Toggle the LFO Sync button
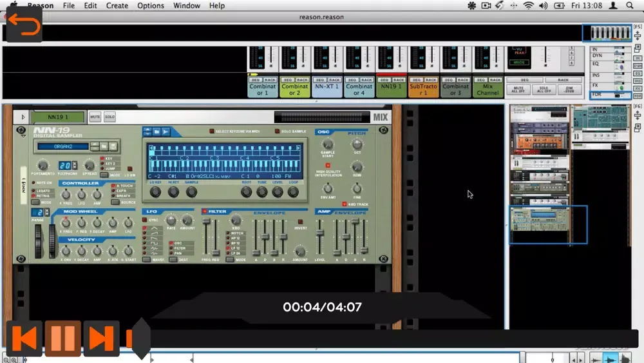 click(x=144, y=220)
